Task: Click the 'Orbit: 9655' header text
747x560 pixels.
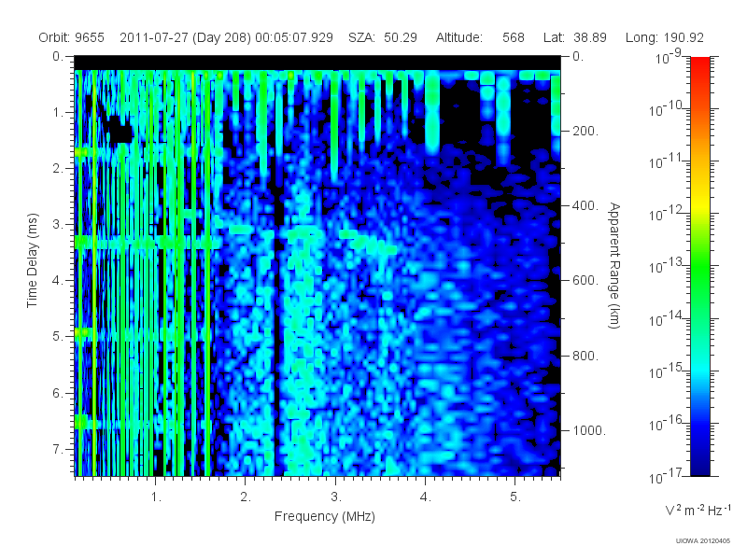Action: pos(72,37)
